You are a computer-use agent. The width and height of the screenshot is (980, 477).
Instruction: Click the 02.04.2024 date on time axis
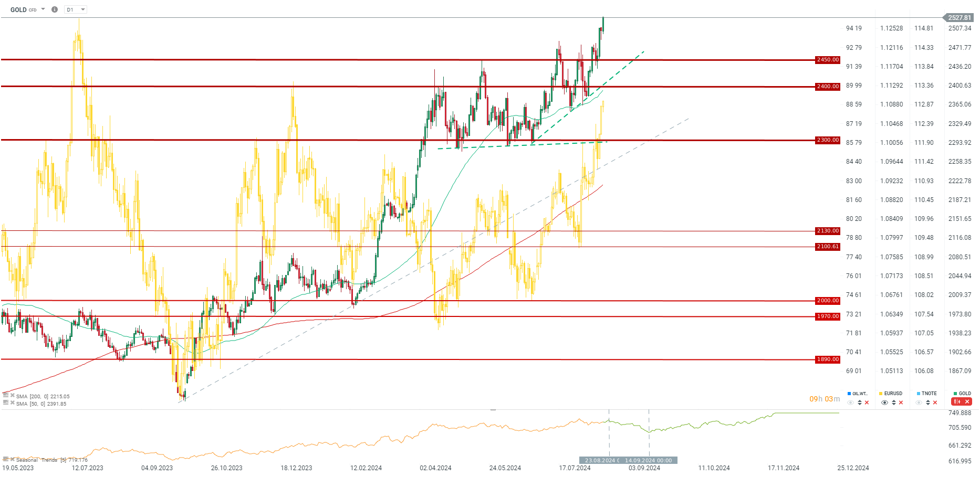coord(435,468)
